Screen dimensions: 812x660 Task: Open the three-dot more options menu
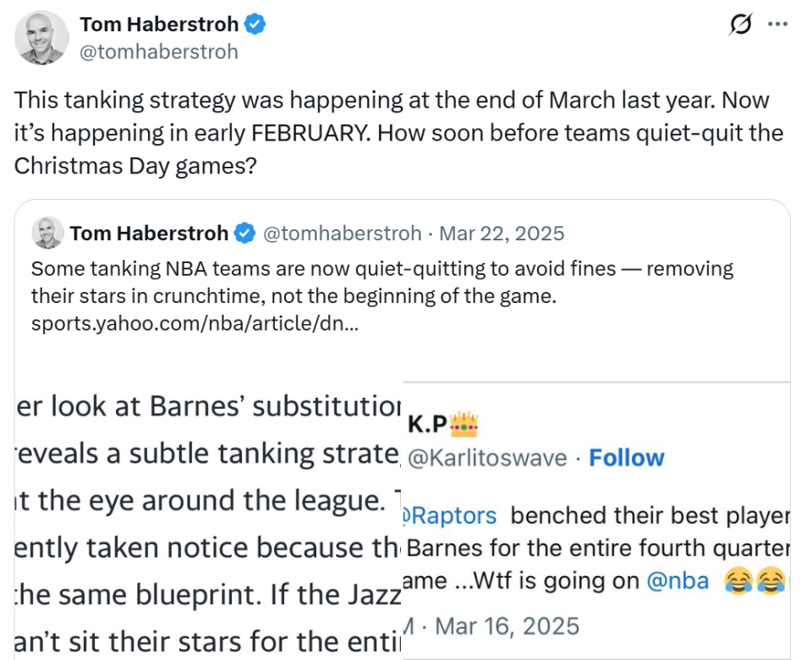[x=777, y=25]
